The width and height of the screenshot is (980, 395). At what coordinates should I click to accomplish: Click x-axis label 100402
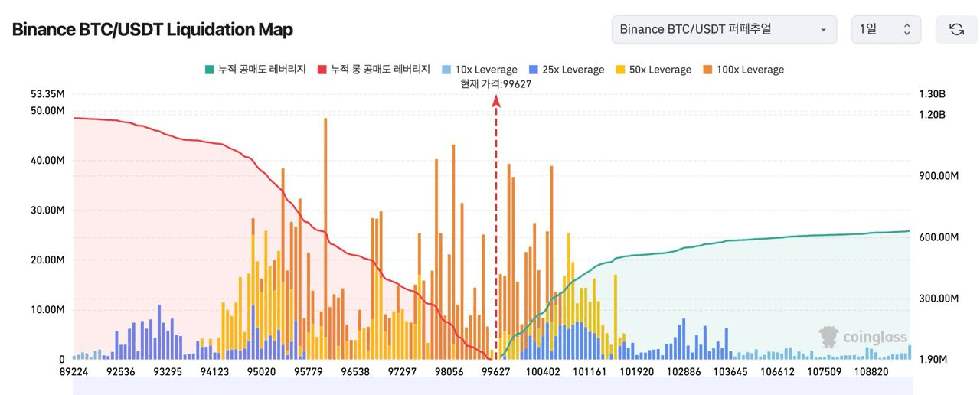[543, 372]
